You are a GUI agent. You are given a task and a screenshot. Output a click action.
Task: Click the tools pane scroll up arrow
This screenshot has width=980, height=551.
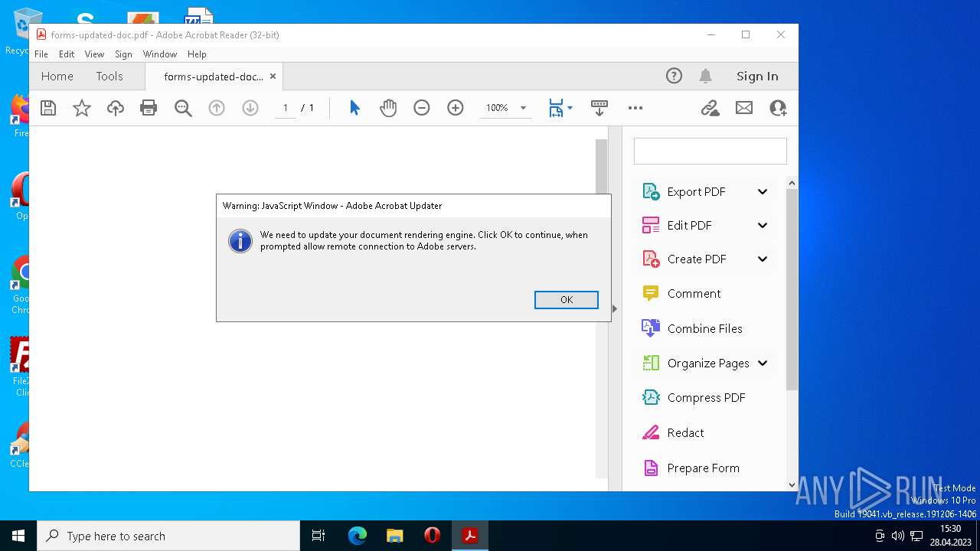(x=792, y=183)
